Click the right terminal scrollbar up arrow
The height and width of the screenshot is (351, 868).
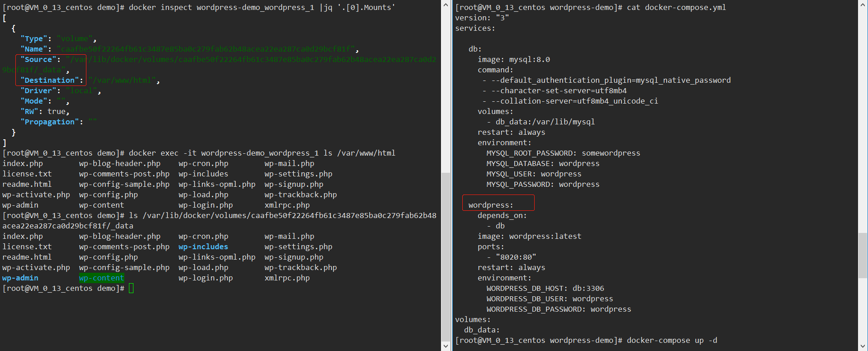point(863,5)
